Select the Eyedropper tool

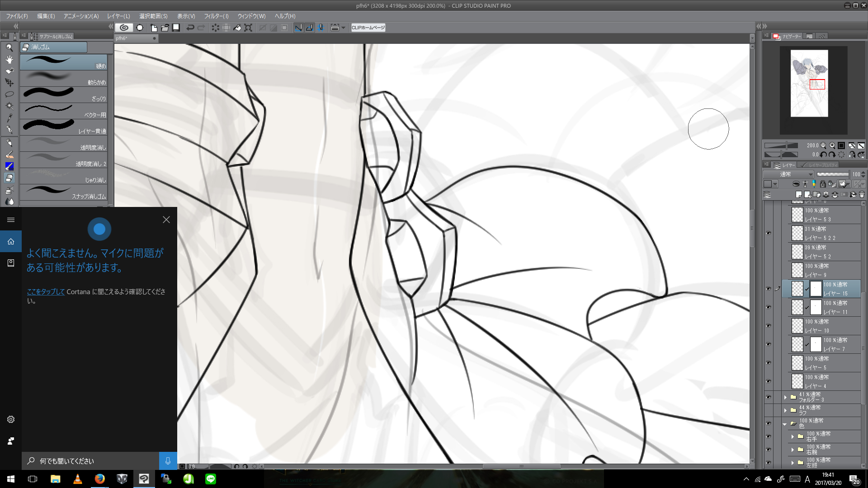[9, 118]
